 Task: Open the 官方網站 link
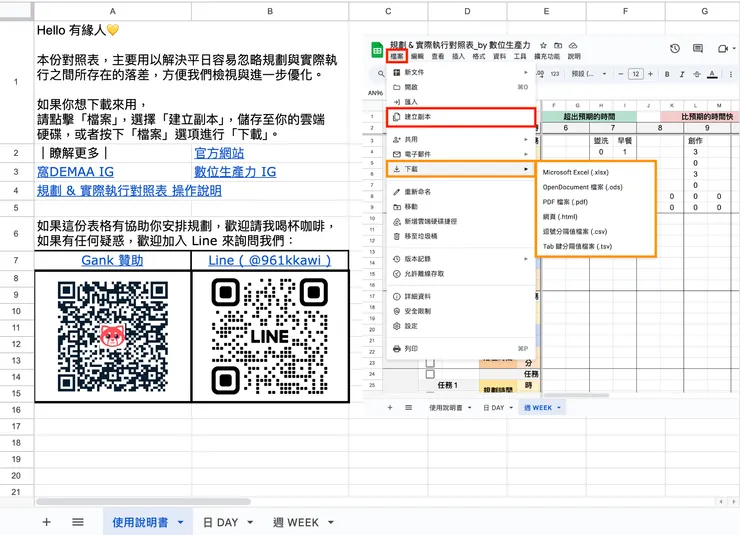(x=219, y=153)
